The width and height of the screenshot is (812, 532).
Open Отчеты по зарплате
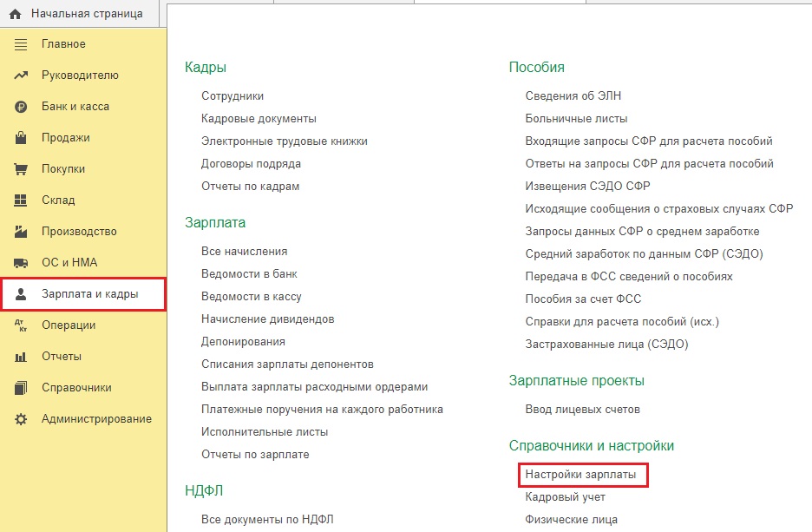255,454
